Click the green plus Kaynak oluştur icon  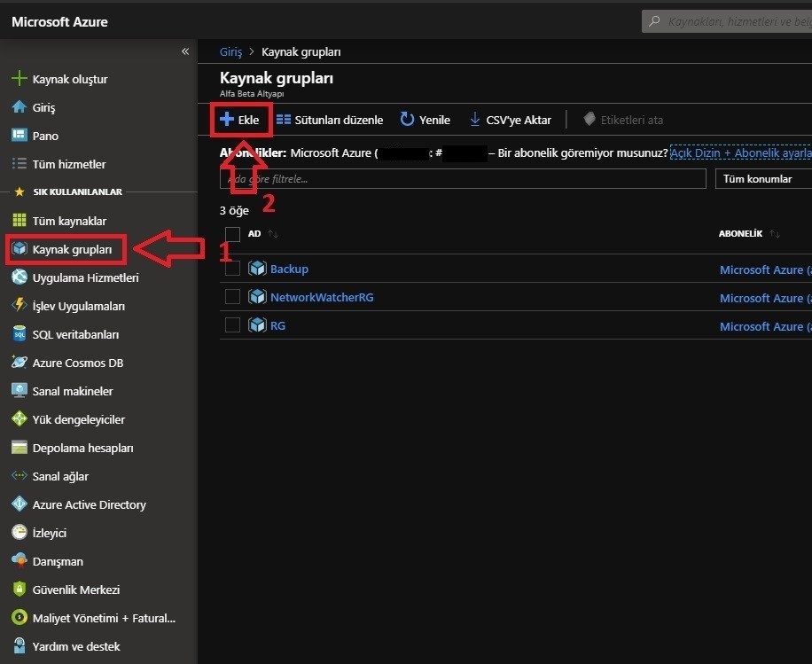click(20, 79)
